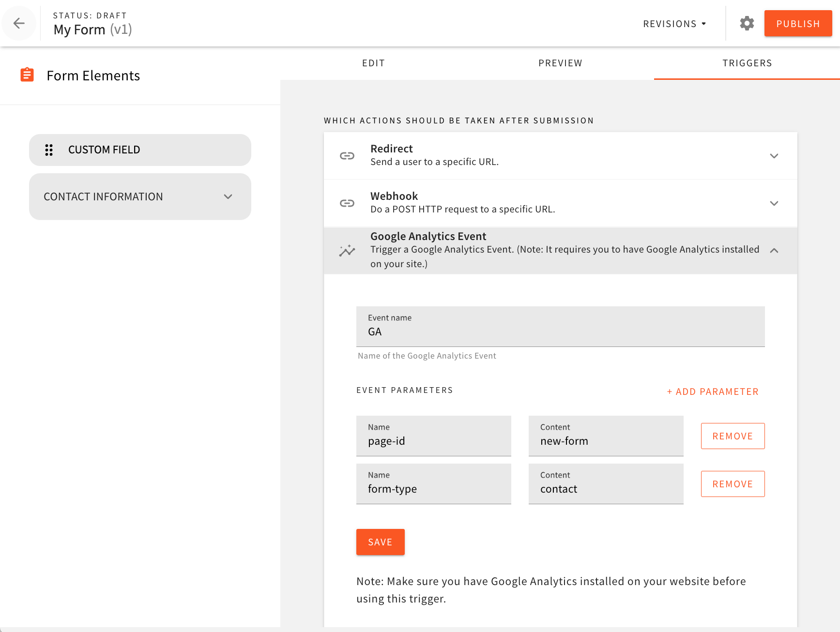Click the Redirect chain-link icon
The width and height of the screenshot is (840, 632).
click(347, 155)
